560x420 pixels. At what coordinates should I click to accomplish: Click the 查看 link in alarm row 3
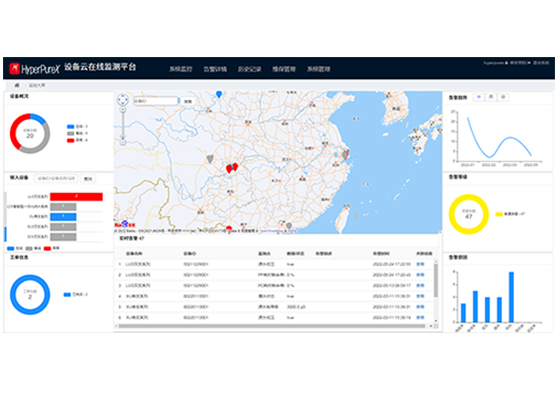420,286
